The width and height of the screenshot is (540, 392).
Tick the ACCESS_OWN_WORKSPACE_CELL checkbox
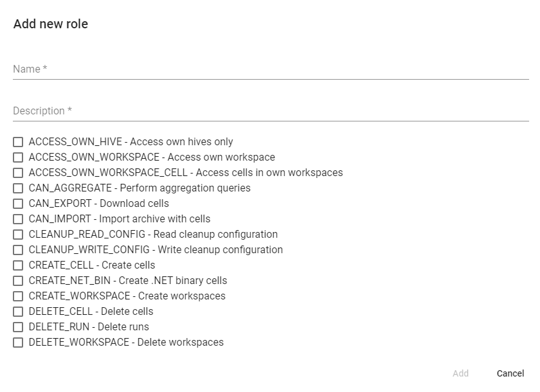[x=18, y=173]
